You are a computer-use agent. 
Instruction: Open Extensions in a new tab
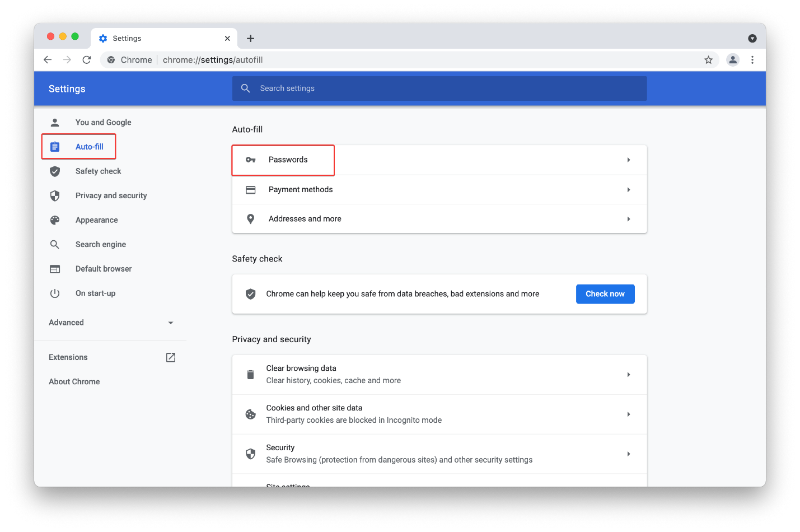point(170,357)
